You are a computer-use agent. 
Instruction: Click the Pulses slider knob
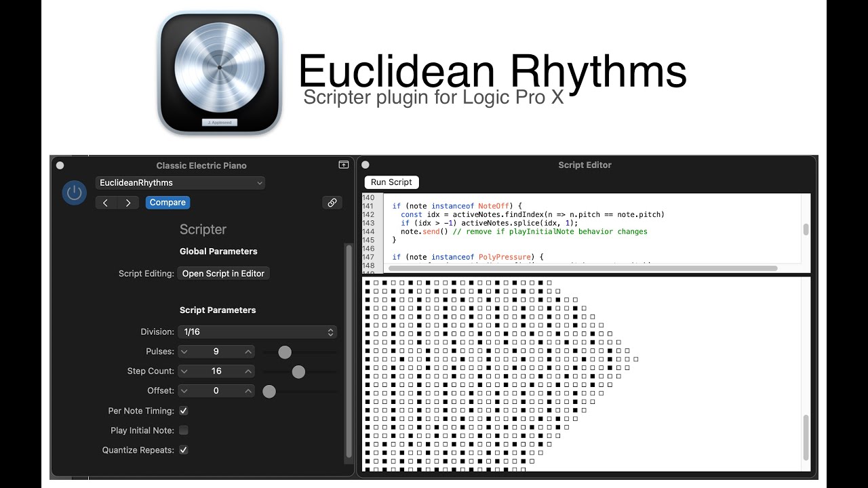click(285, 352)
